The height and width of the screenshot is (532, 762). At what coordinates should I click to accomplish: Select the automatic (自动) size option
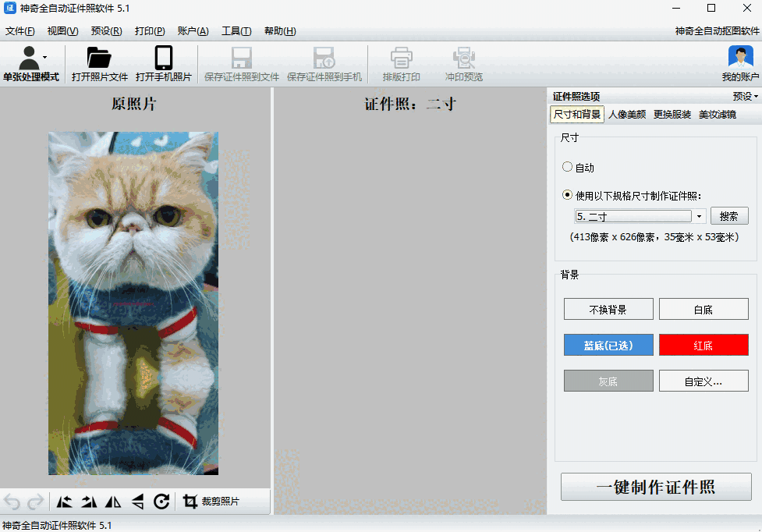click(x=567, y=166)
